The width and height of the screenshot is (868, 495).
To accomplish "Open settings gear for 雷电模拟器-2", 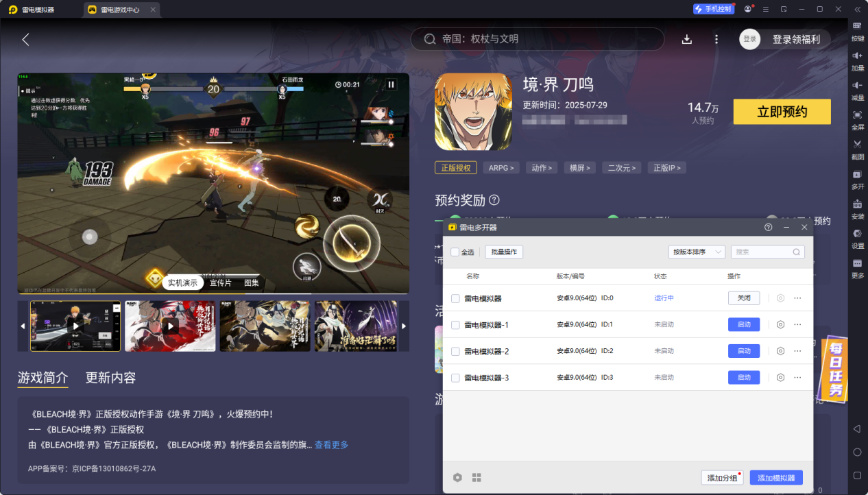I will point(780,351).
